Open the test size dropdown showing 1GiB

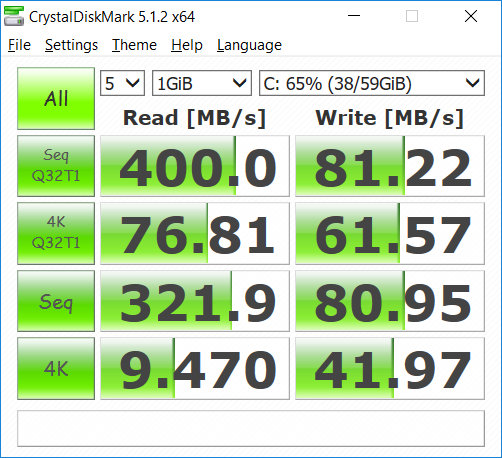(x=202, y=83)
